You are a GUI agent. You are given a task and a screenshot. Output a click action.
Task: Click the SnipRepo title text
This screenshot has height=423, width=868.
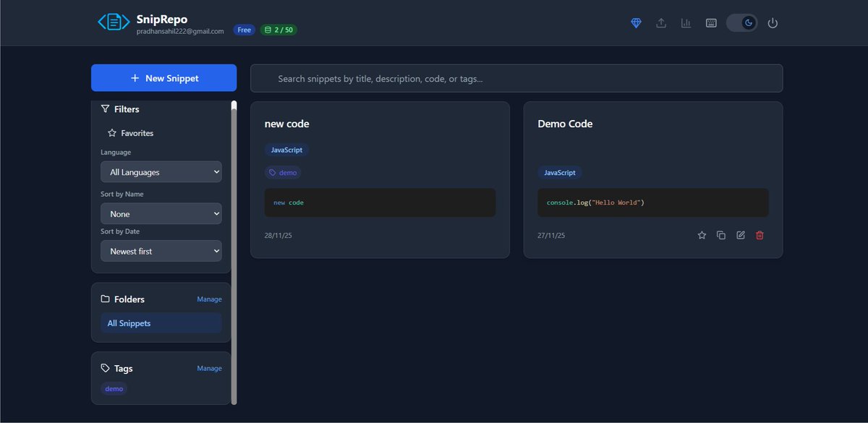pyautogui.click(x=162, y=19)
